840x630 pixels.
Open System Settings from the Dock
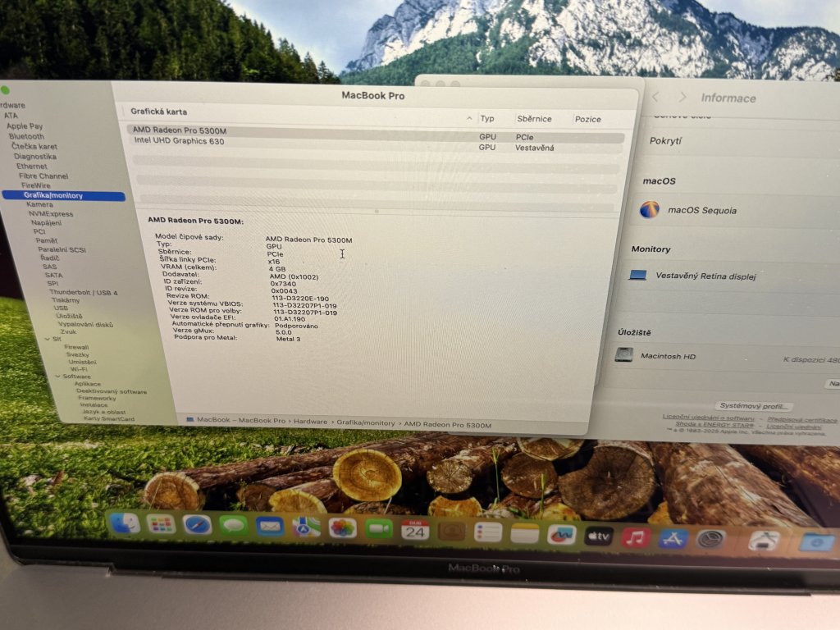click(x=710, y=539)
